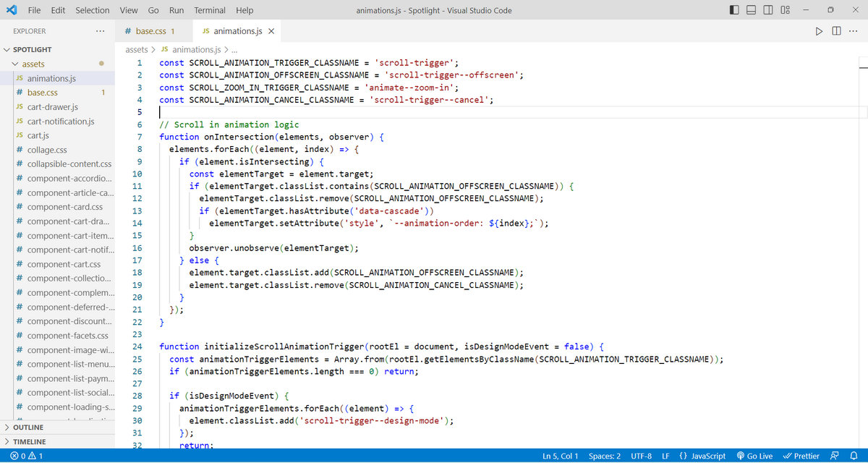Open the Terminal menu
Viewport: 868px width, 463px height.
click(210, 10)
